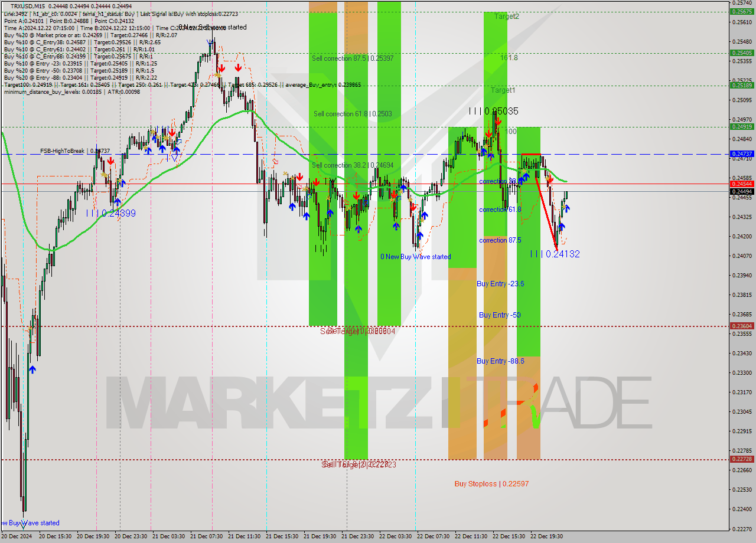Select the Target2 label

pyautogui.click(x=507, y=17)
